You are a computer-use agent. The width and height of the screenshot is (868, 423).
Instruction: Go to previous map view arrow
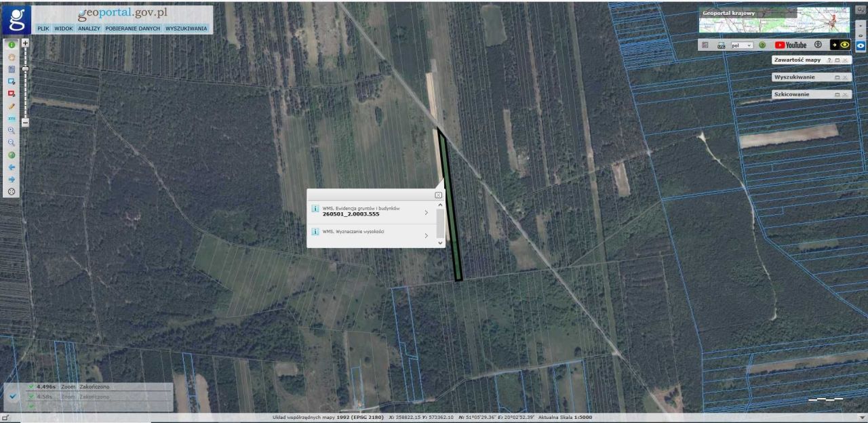pyautogui.click(x=12, y=167)
